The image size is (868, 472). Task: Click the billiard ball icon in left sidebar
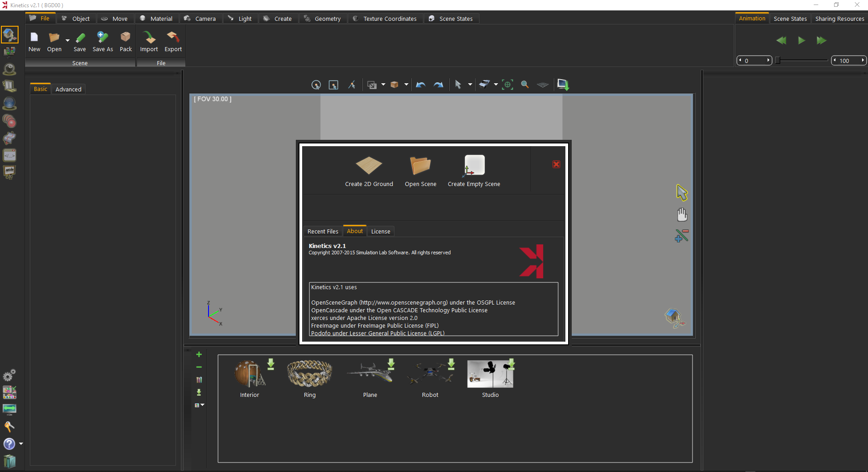(9, 69)
